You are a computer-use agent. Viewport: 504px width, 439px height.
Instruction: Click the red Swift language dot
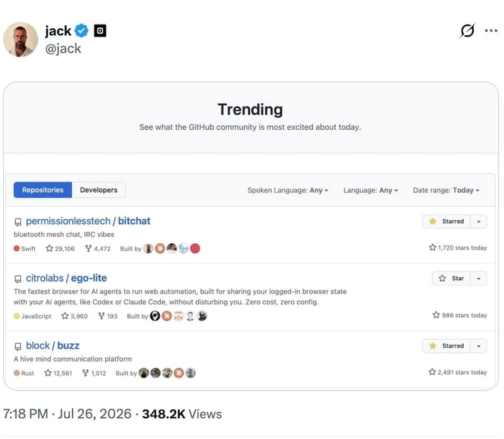[x=17, y=248]
